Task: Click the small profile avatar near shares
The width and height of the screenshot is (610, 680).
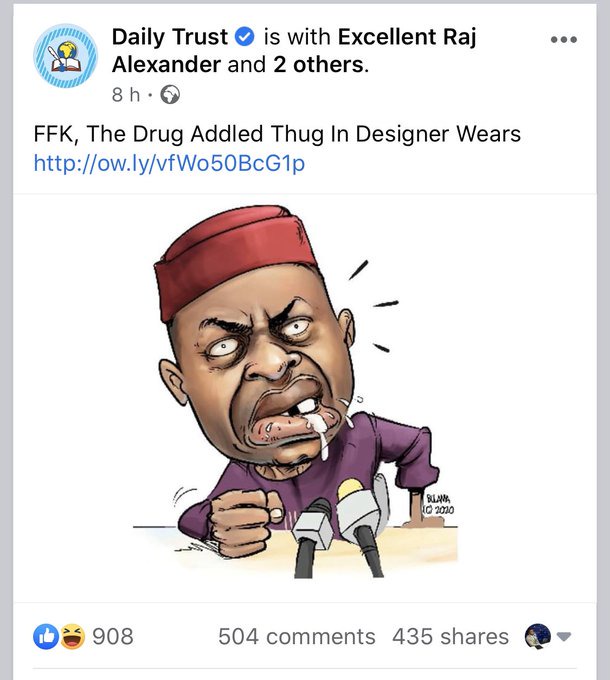Action: point(538,636)
